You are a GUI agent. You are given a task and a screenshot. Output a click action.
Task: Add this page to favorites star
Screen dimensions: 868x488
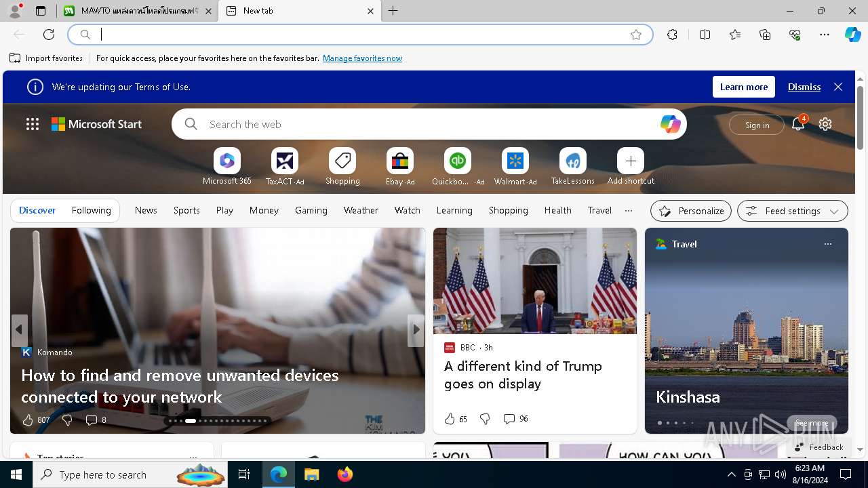point(636,35)
